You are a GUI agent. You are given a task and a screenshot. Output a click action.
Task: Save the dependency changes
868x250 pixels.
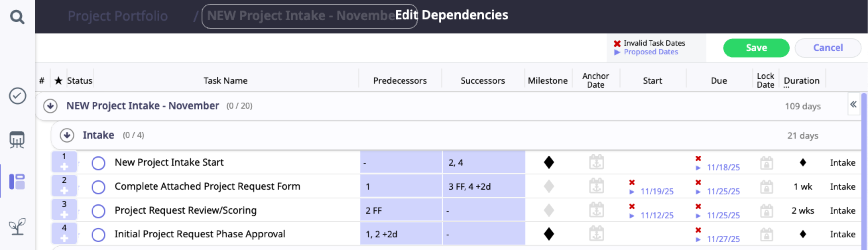(756, 48)
